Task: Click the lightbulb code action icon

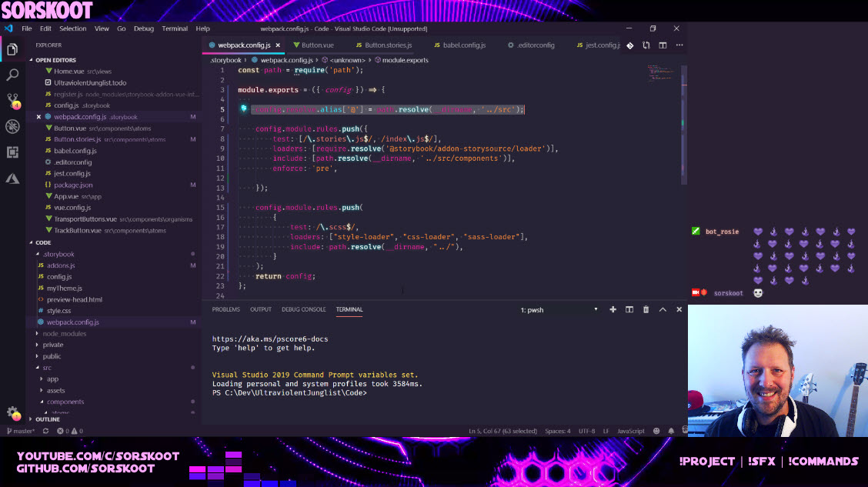Action: point(244,108)
